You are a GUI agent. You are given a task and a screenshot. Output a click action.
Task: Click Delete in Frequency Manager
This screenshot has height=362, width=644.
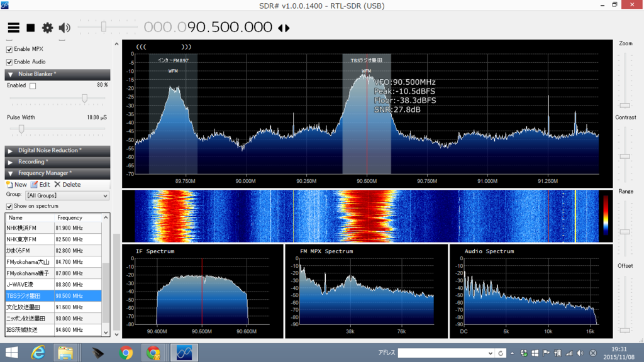(67, 185)
